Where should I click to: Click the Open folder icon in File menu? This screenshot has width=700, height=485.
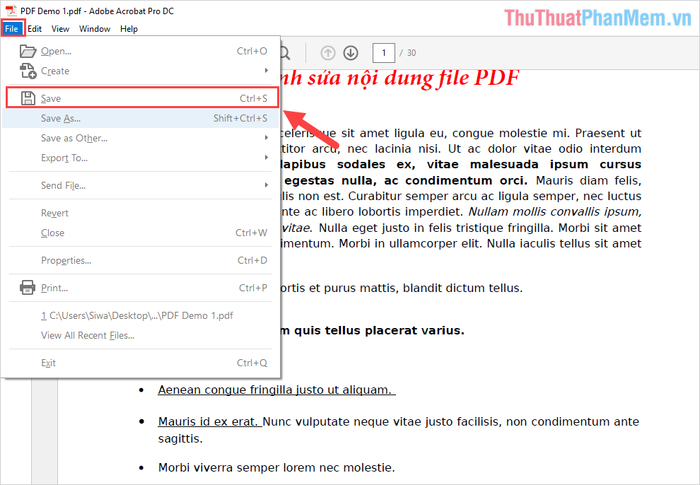coord(27,51)
